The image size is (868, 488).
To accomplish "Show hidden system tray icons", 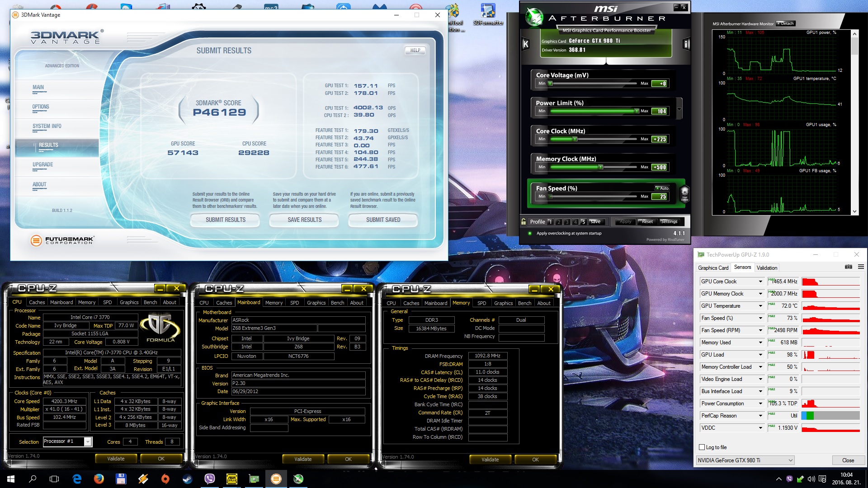I will pyautogui.click(x=778, y=479).
